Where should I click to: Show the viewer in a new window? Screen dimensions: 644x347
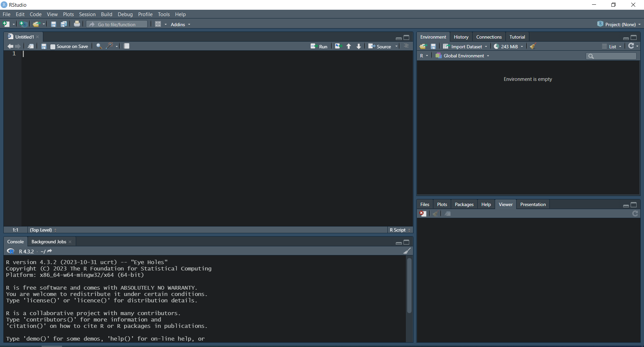(x=448, y=213)
